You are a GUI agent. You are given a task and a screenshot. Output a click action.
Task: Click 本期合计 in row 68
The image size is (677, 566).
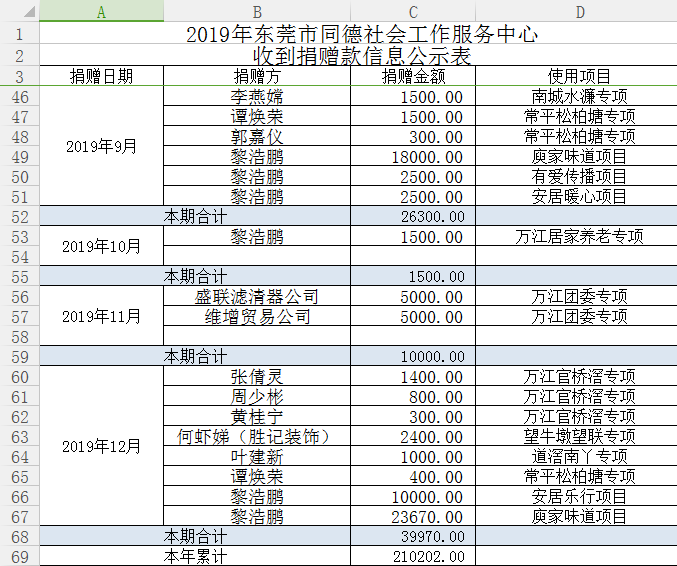pyautogui.click(x=195, y=536)
